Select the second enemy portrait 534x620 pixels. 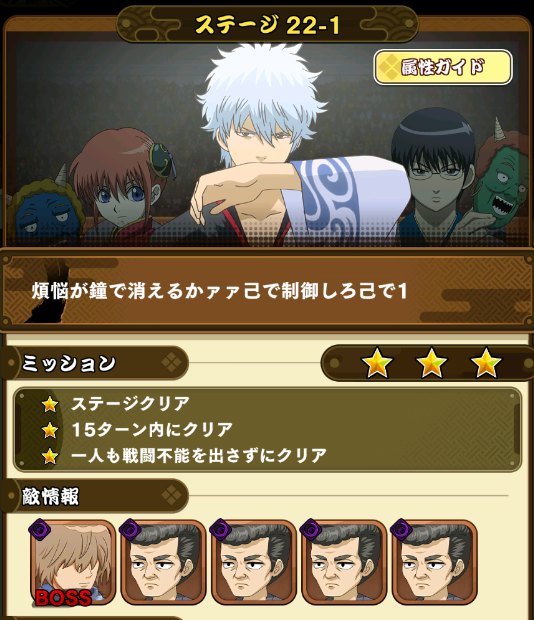(x=163, y=563)
